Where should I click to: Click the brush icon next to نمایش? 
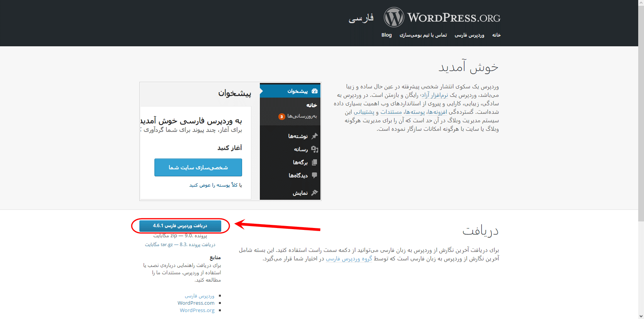[315, 193]
